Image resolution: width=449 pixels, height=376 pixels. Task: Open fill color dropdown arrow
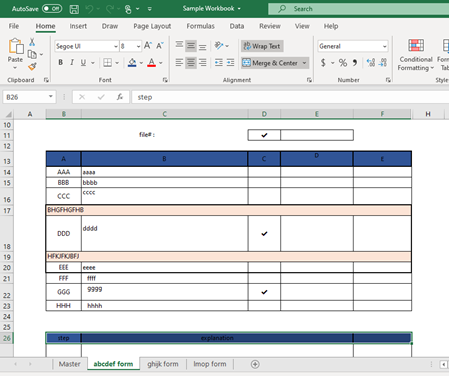(141, 63)
